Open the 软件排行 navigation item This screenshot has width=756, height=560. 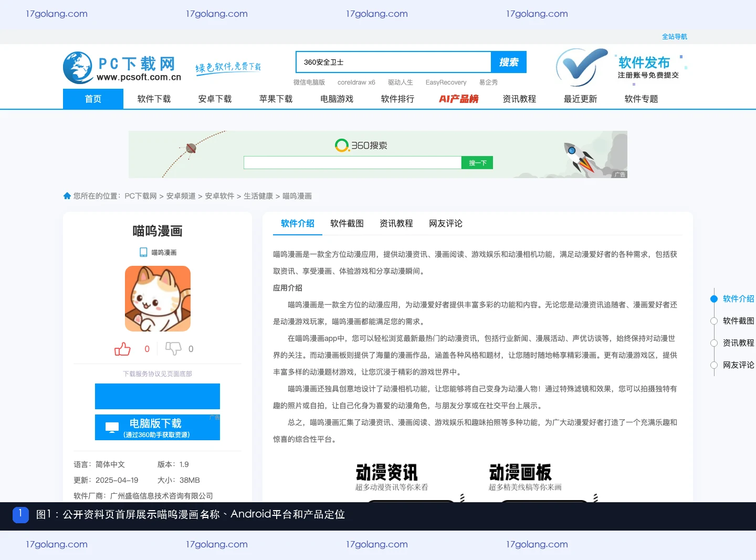tap(397, 99)
